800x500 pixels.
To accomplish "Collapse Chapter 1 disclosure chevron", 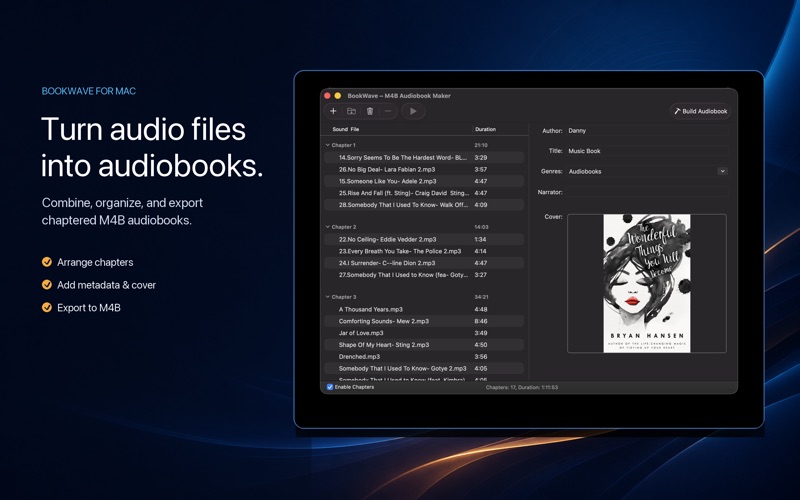I will tap(328, 145).
